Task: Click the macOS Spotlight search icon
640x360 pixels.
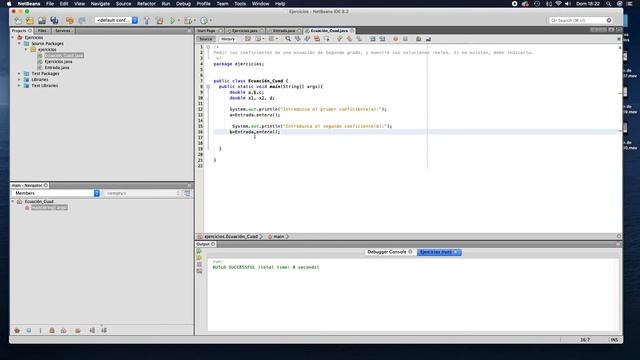Action: coord(608,4)
